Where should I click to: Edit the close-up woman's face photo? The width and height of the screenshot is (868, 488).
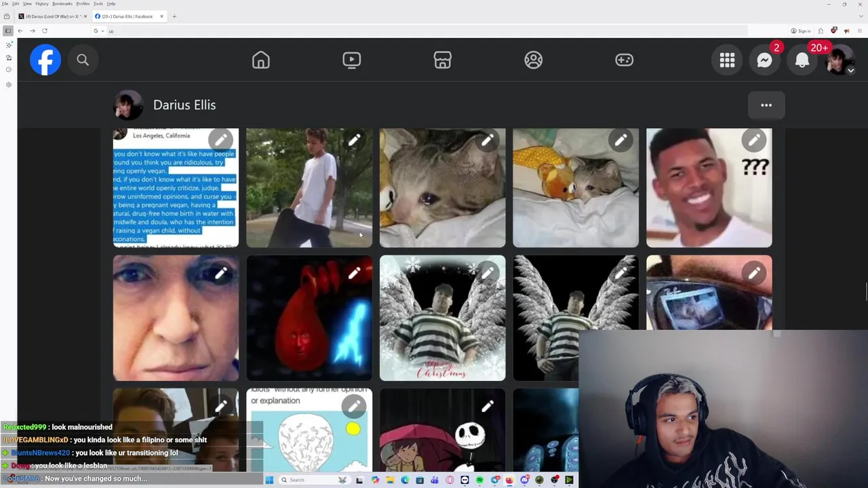tap(221, 274)
